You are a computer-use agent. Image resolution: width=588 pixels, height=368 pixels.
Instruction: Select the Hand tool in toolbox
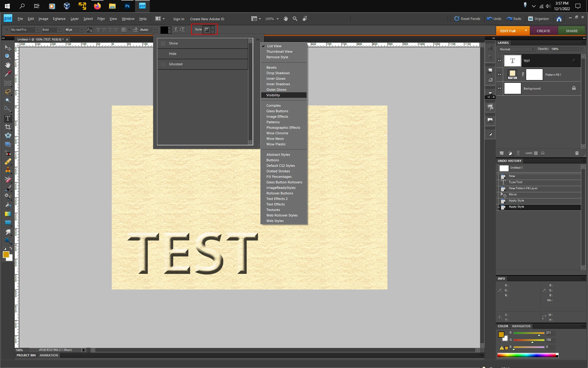tap(8, 65)
